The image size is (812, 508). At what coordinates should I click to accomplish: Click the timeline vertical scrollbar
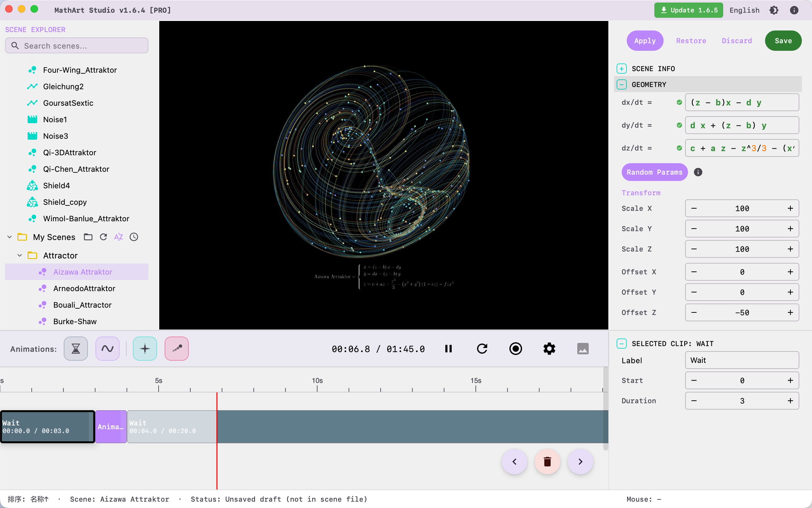605,409
